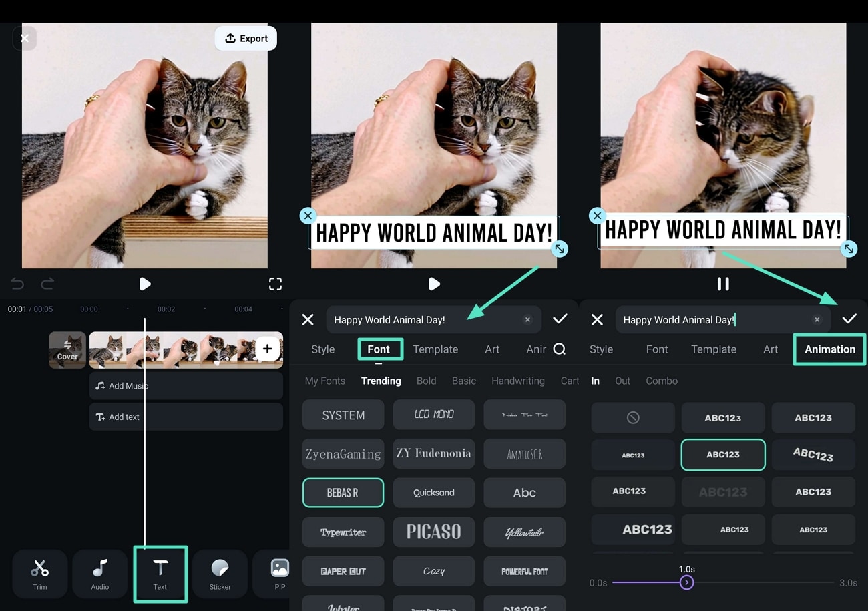Viewport: 868px width, 611px height.
Task: Add a new clip with plus button
Action: 267,349
